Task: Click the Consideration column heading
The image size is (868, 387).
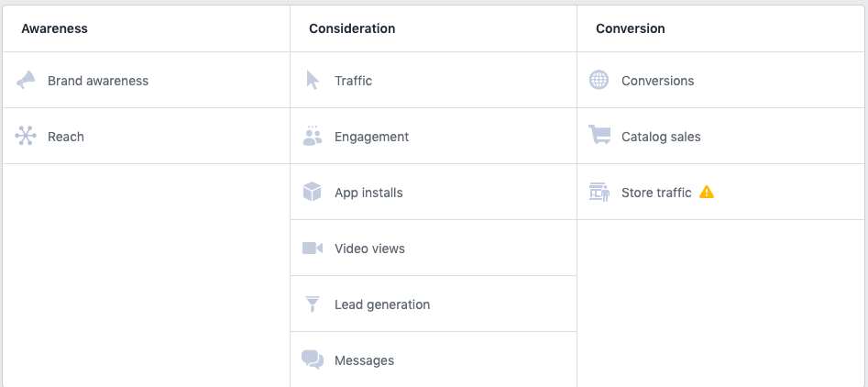Action: [352, 28]
